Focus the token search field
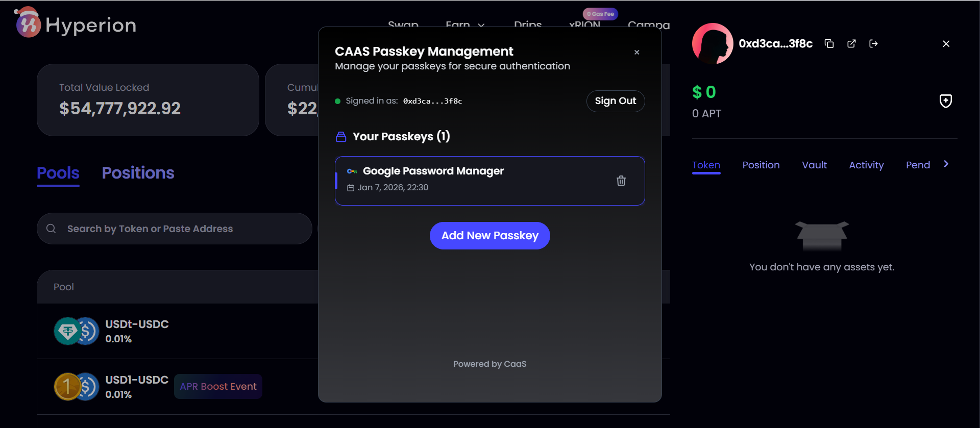This screenshot has width=980, height=428. click(174, 229)
